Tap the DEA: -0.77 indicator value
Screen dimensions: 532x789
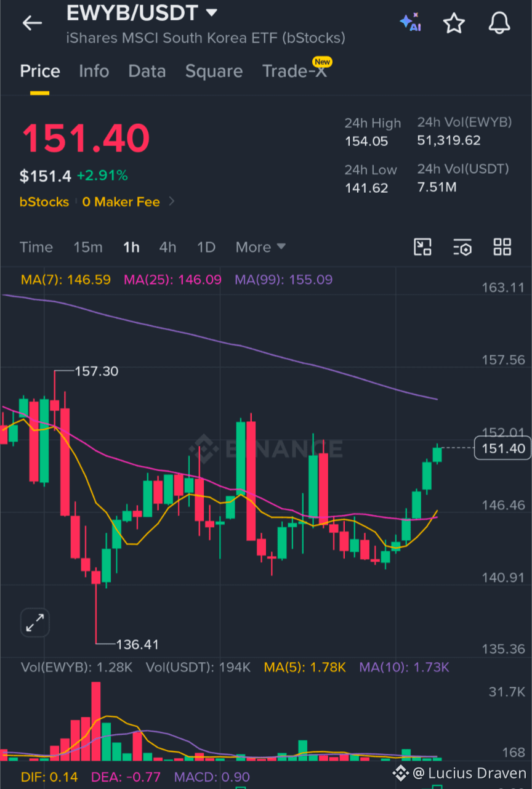pyautogui.click(x=126, y=777)
